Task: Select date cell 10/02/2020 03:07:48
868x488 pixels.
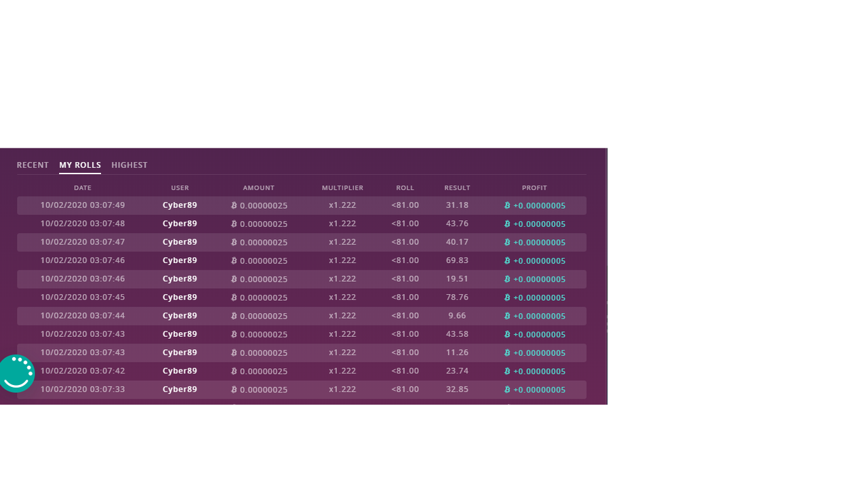Action: coord(83,223)
